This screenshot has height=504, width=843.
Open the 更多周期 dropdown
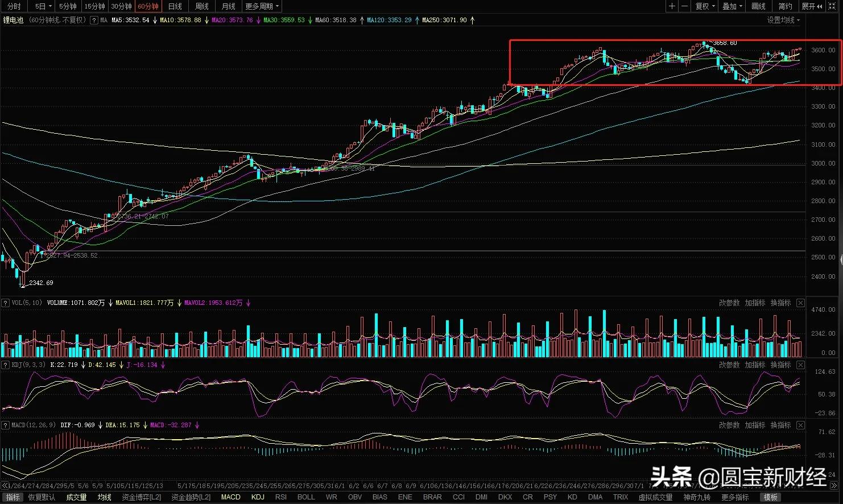point(262,6)
